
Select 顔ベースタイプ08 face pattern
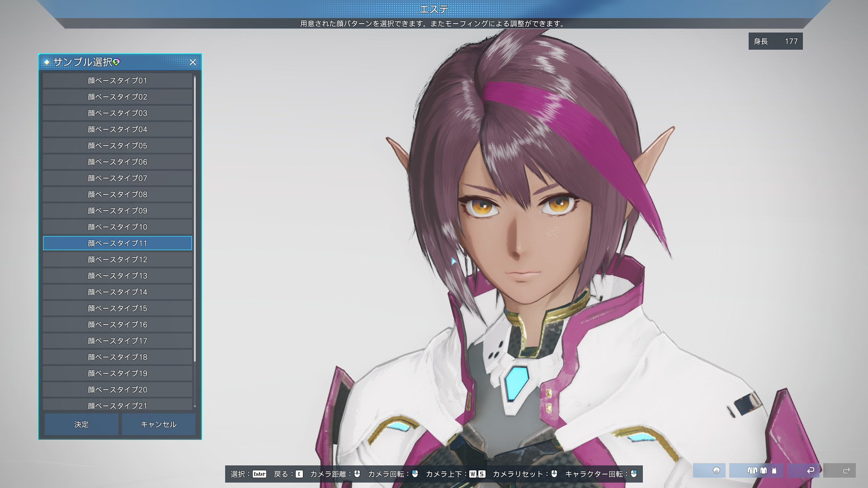tap(118, 194)
